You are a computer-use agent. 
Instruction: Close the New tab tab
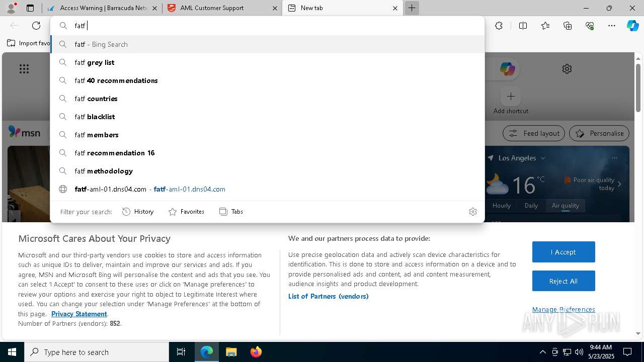click(395, 8)
